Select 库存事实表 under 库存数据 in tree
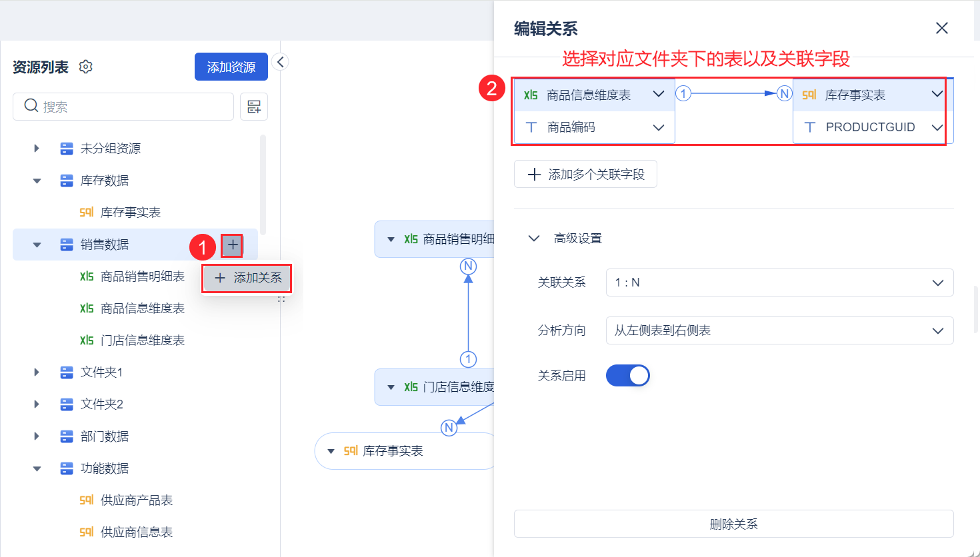 click(x=131, y=213)
